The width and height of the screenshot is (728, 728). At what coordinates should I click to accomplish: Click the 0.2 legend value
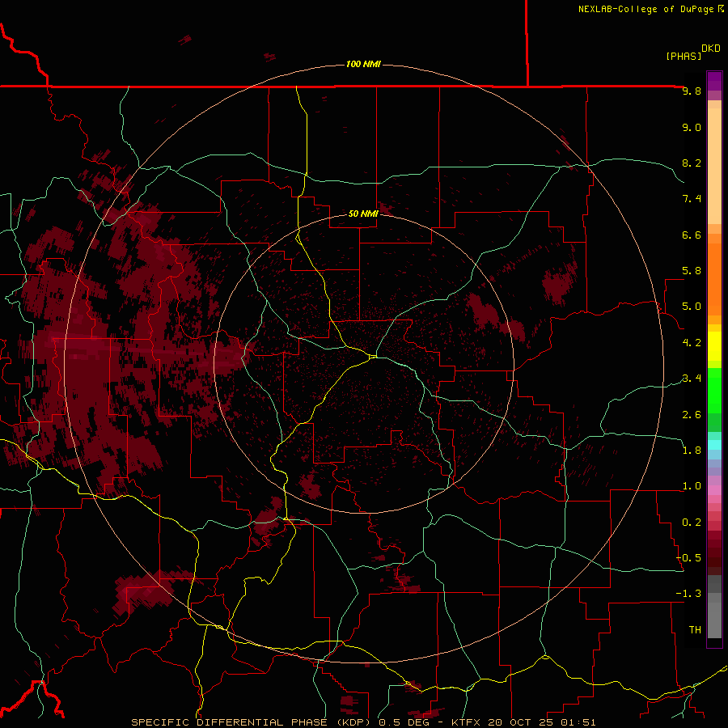[692, 523]
